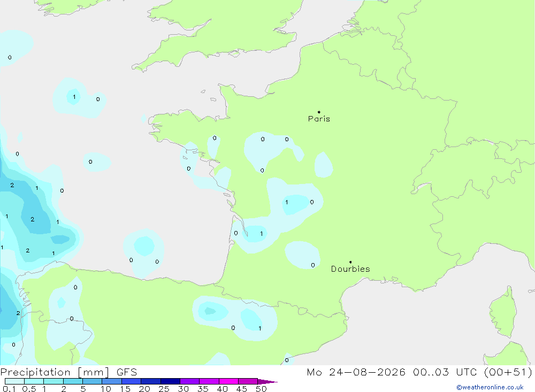
Task: Click the Paris city label
Action: 319,119
